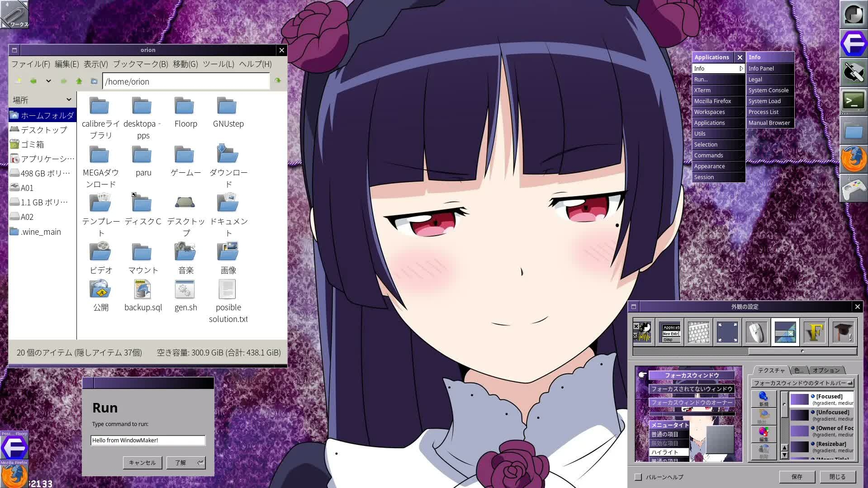The height and width of the screenshot is (488, 868).
Task: Open the フォーカスウィンドウのタイトルバー dropdown
Action: [802, 383]
